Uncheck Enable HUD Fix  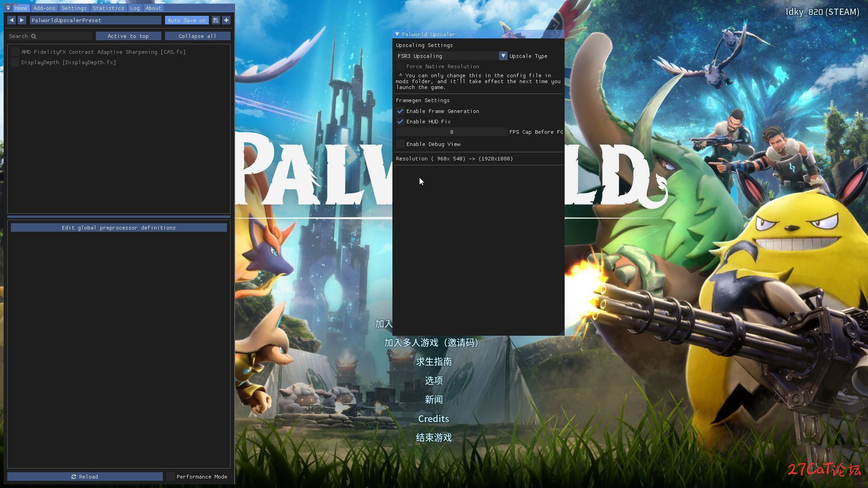[x=400, y=122]
